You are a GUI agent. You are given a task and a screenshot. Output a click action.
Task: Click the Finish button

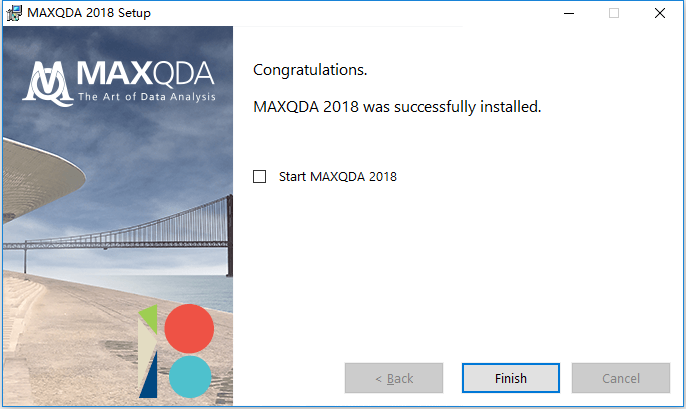(511, 378)
